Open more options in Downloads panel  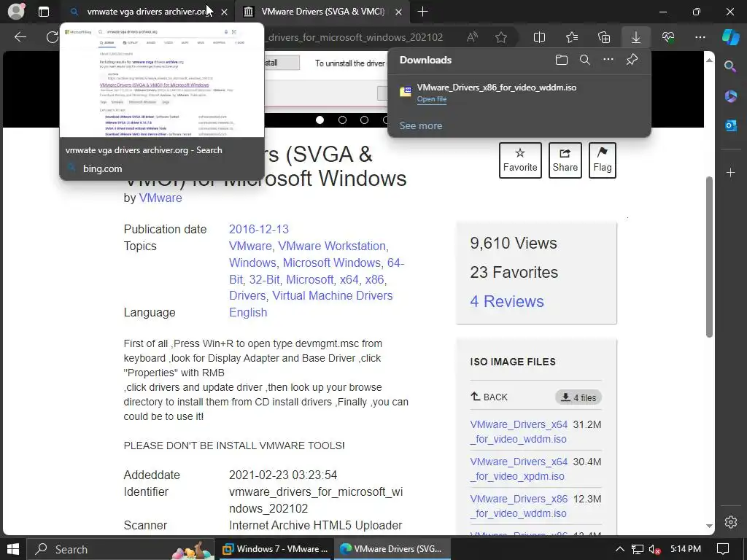coord(608,60)
